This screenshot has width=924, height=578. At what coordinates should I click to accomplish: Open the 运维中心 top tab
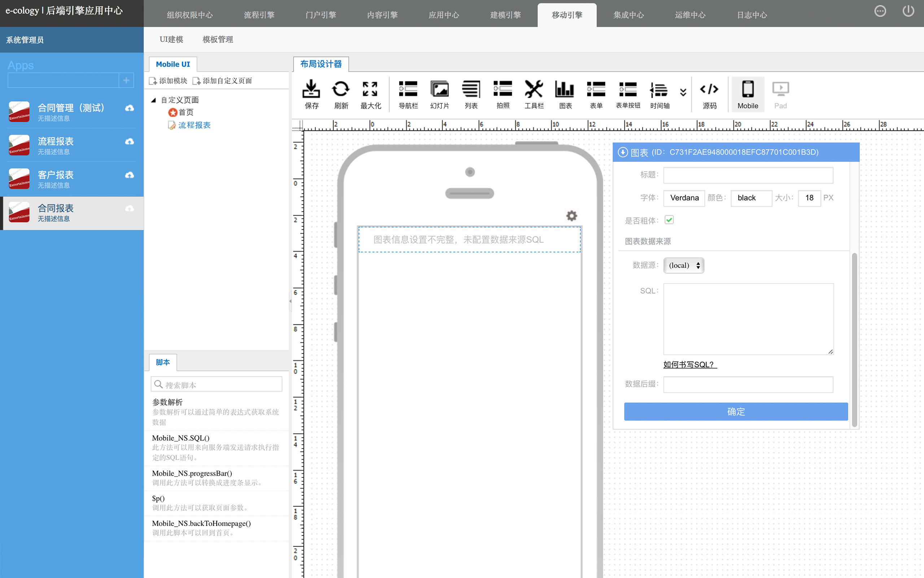(690, 15)
